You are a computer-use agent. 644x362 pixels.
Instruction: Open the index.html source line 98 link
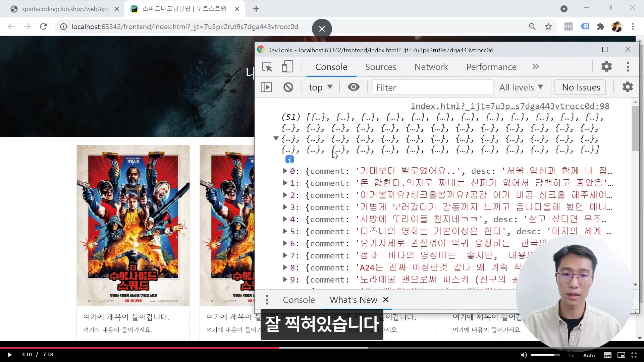point(510,106)
